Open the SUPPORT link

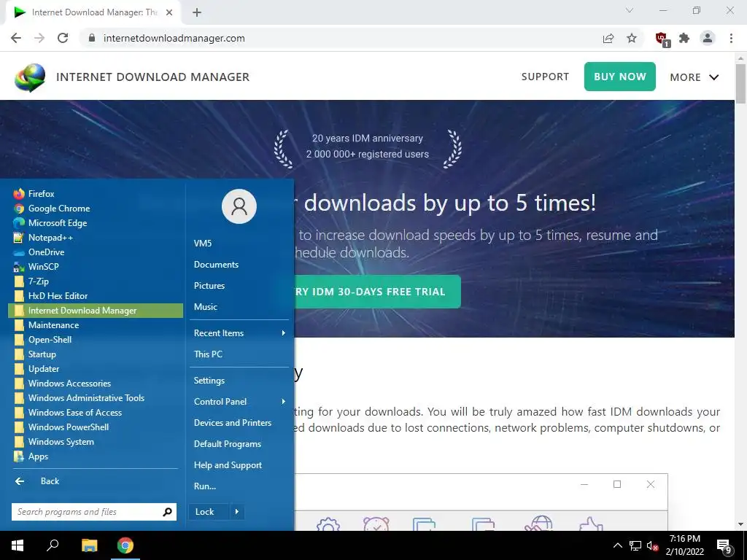(x=545, y=77)
